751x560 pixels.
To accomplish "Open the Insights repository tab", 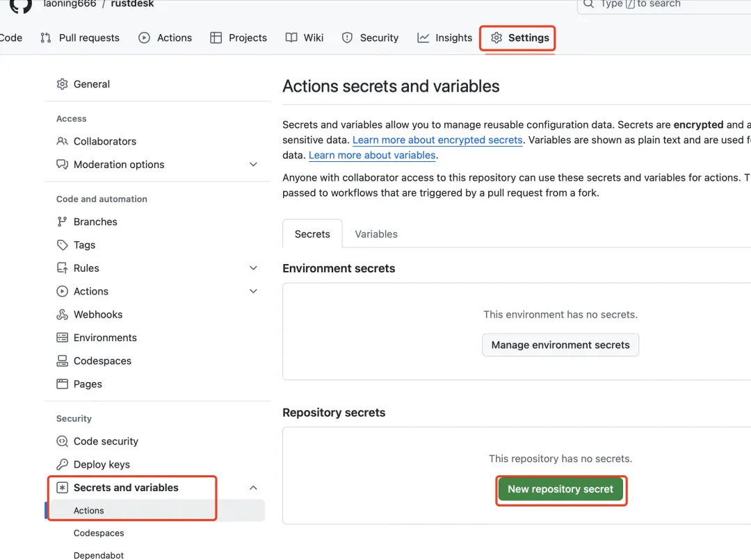I will [444, 38].
